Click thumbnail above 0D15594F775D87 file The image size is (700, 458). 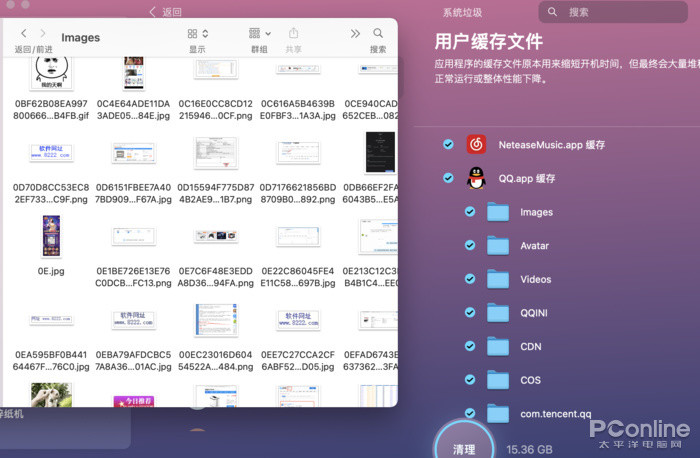click(216, 153)
